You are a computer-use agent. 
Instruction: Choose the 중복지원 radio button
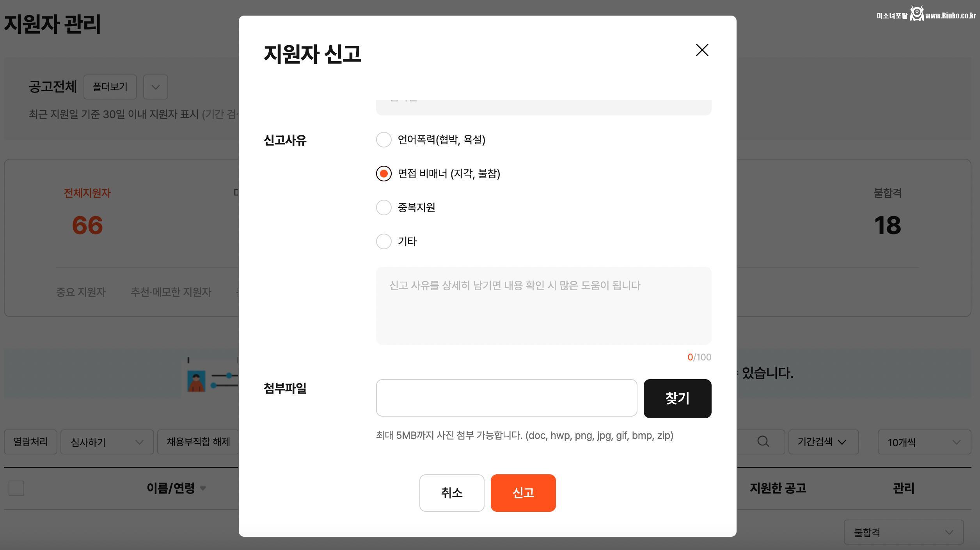[383, 208]
